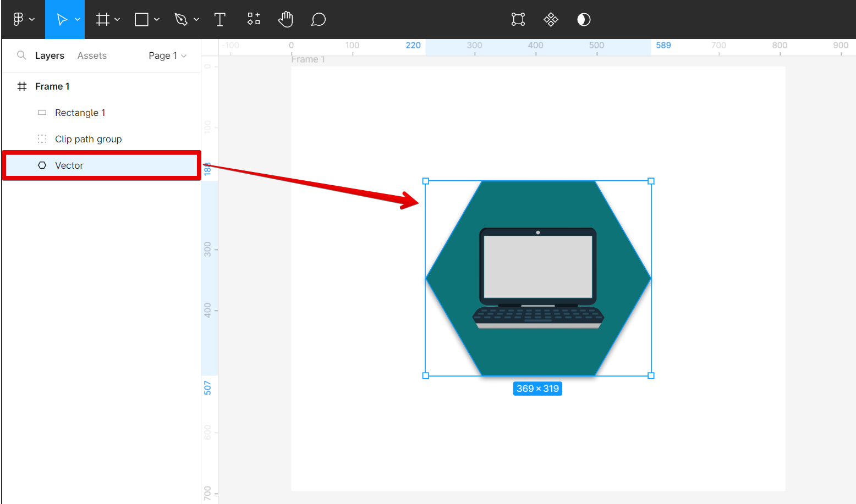Open the Page 1 dropdown
This screenshot has height=504, width=856.
[x=167, y=56]
